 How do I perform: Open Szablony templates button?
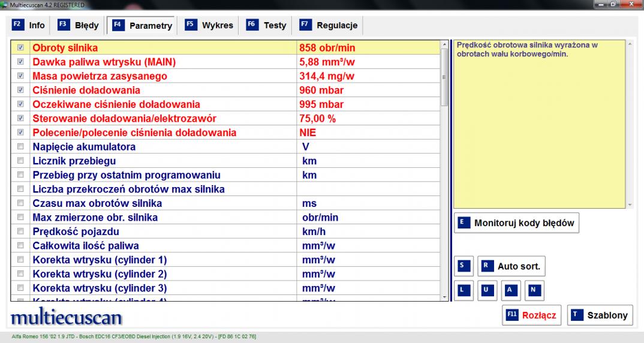click(x=600, y=315)
